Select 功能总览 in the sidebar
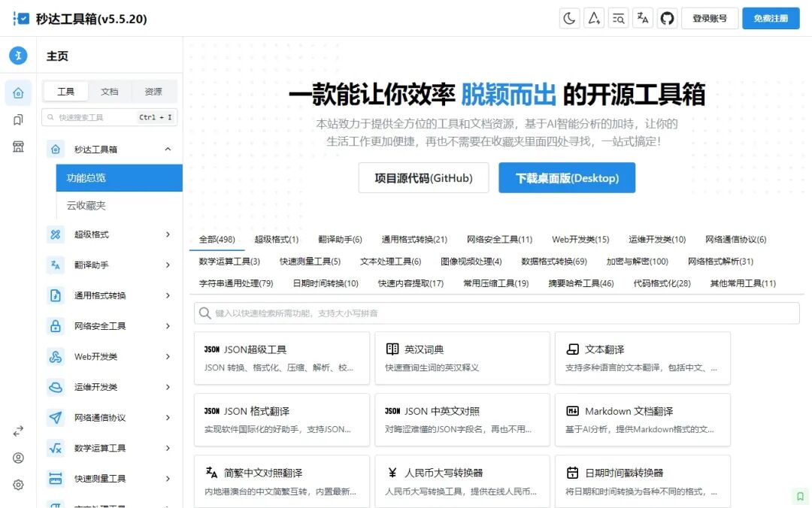The width and height of the screenshot is (812, 508). coord(119,177)
